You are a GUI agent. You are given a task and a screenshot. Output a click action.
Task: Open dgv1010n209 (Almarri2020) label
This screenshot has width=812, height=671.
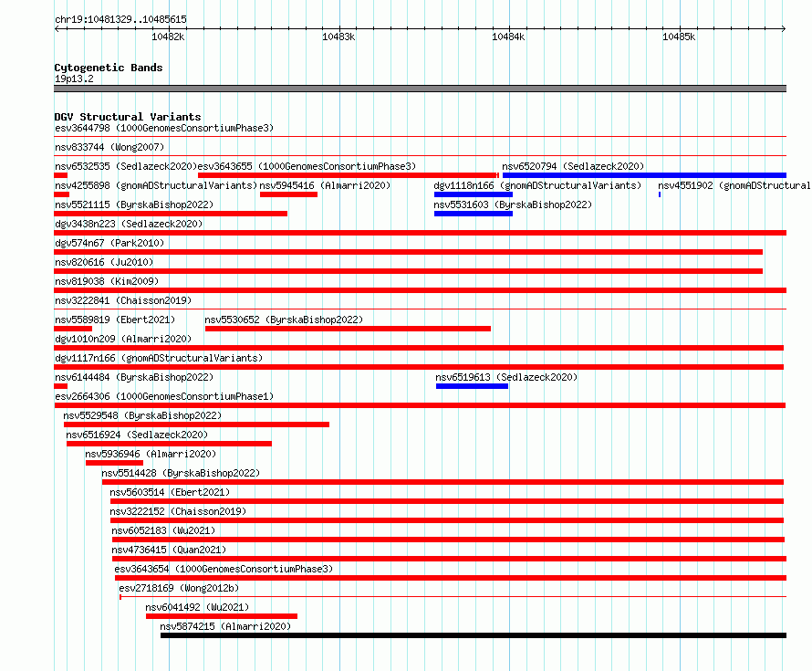[x=123, y=339]
